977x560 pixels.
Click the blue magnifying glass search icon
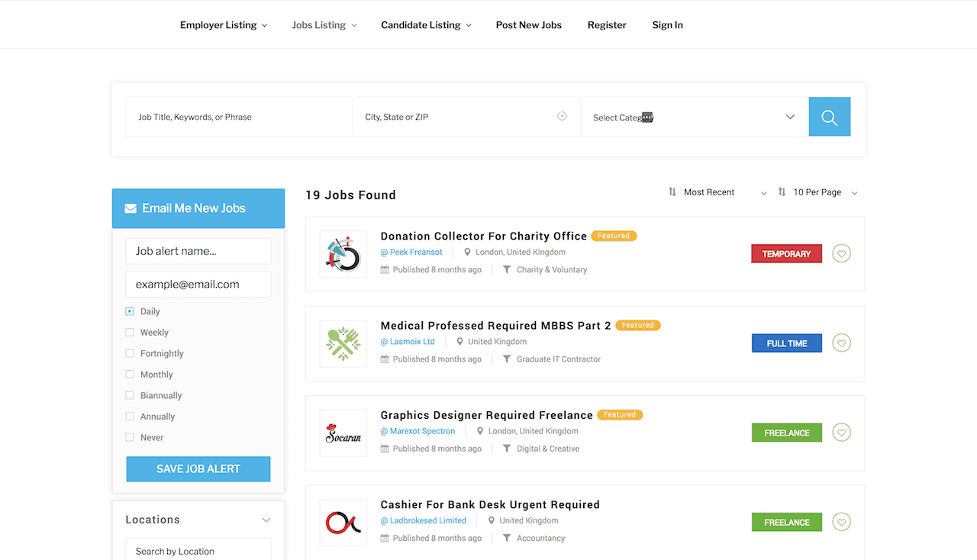tap(829, 116)
